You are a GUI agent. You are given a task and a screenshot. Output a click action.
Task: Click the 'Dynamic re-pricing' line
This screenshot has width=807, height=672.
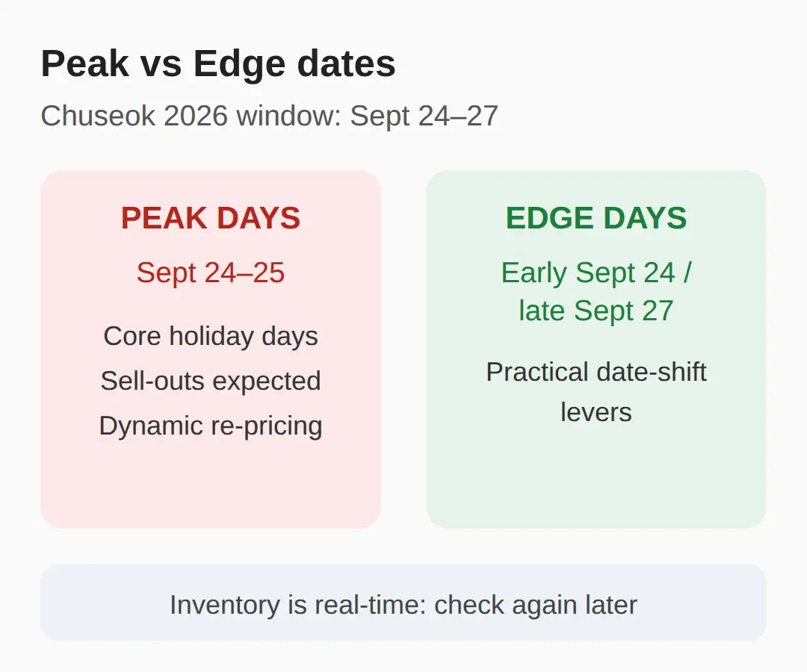point(211,426)
